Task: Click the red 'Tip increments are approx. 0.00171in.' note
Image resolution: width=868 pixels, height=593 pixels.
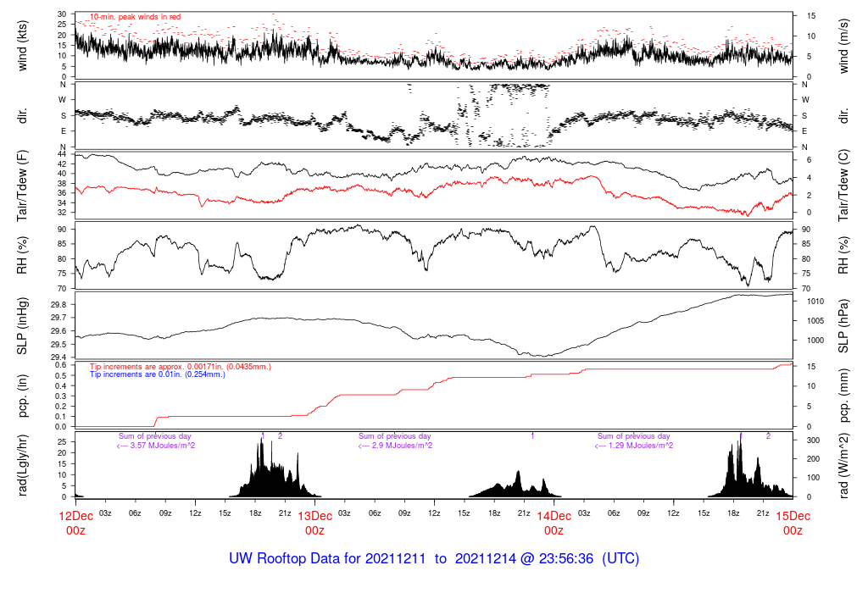Action: click(181, 367)
